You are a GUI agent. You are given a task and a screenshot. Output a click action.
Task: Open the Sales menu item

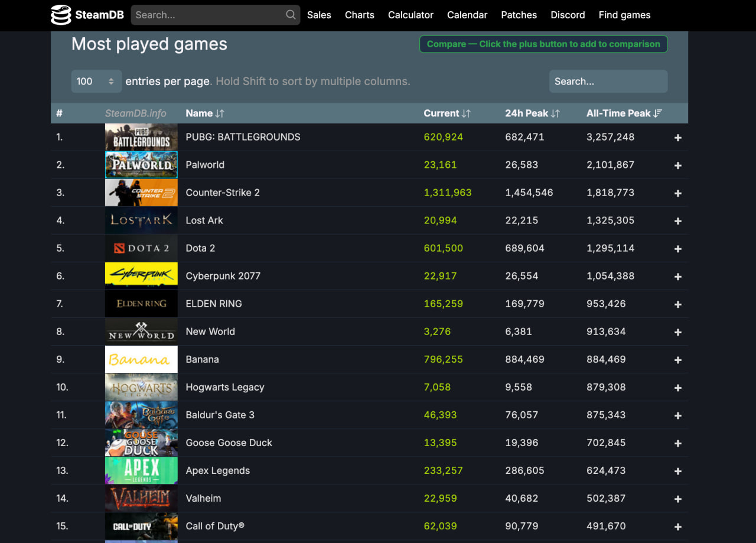pyautogui.click(x=319, y=15)
